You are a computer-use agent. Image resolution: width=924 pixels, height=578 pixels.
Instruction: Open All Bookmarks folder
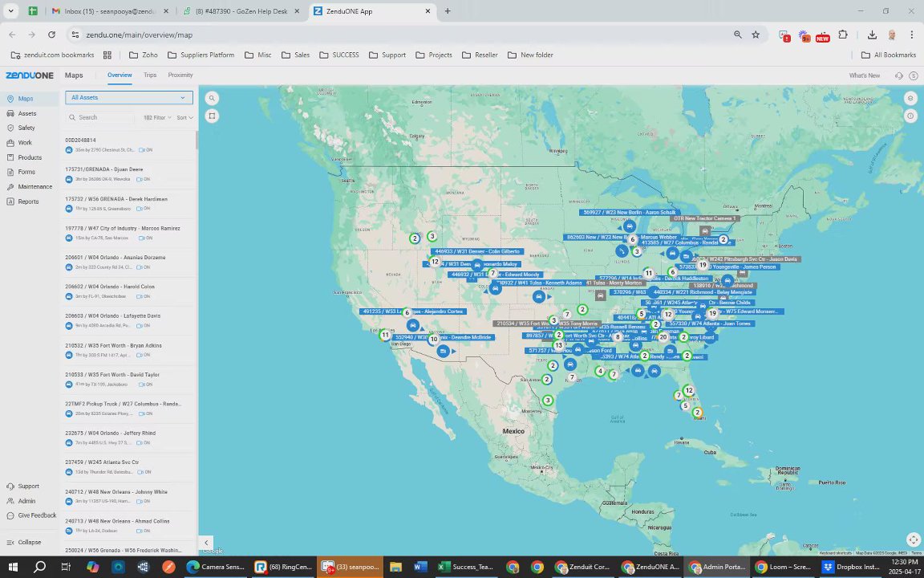point(889,55)
